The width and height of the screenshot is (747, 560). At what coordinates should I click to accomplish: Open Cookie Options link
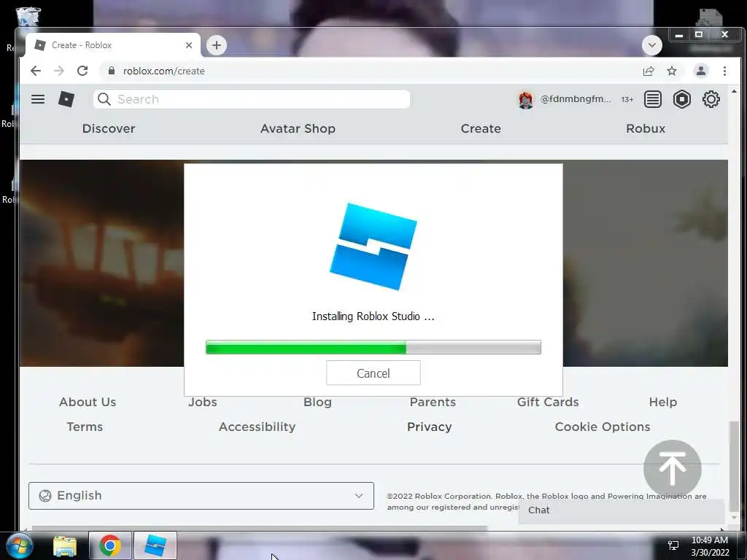(x=602, y=427)
